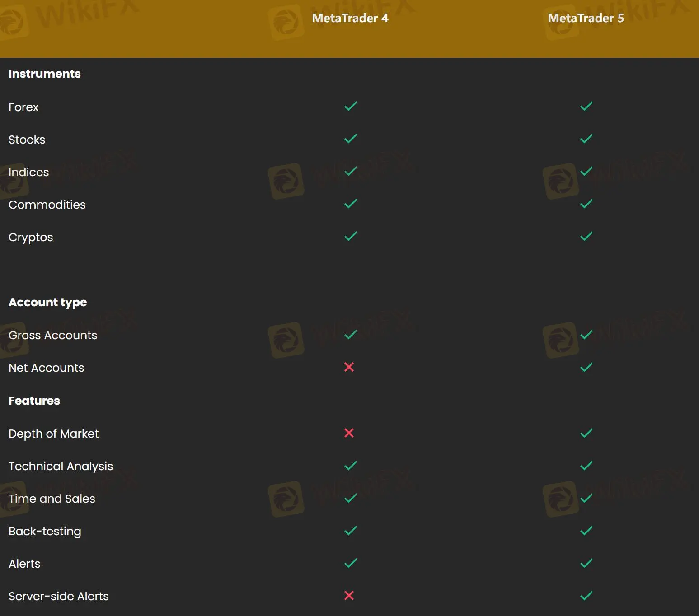
Task: Click the red X for Depth of Market
Action: point(349,433)
